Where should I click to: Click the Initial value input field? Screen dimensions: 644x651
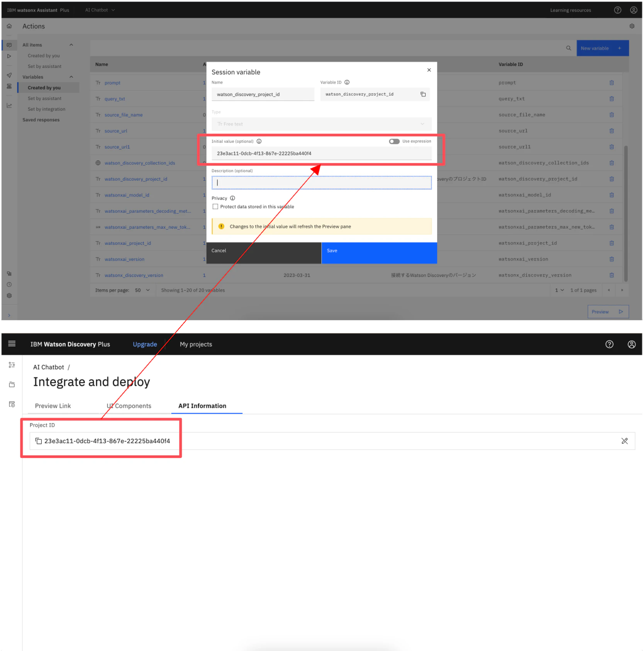click(321, 153)
